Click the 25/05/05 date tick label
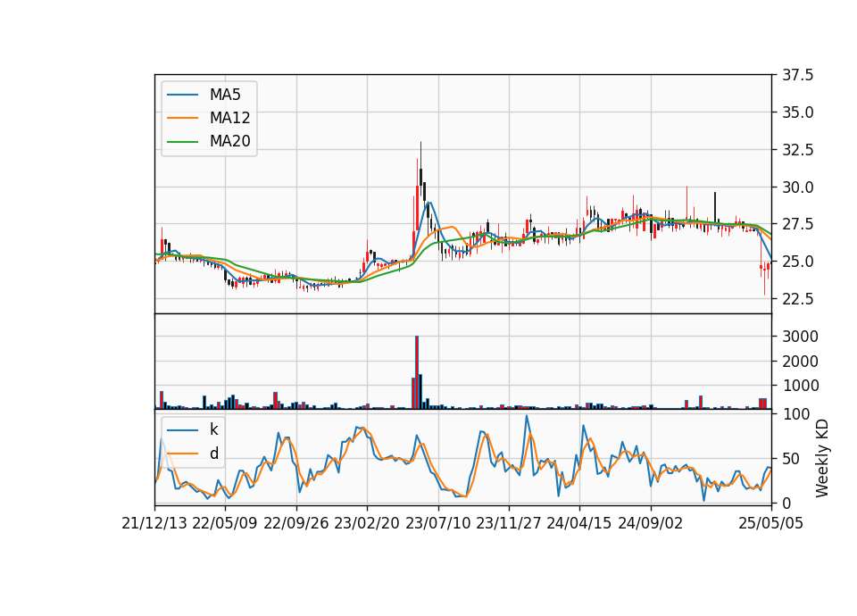 tap(771, 523)
